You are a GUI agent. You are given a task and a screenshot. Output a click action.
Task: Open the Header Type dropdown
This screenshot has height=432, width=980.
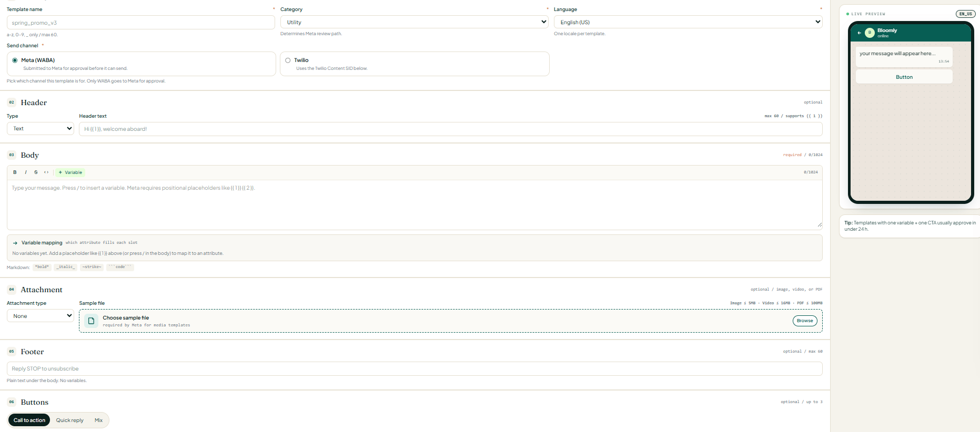(x=41, y=128)
